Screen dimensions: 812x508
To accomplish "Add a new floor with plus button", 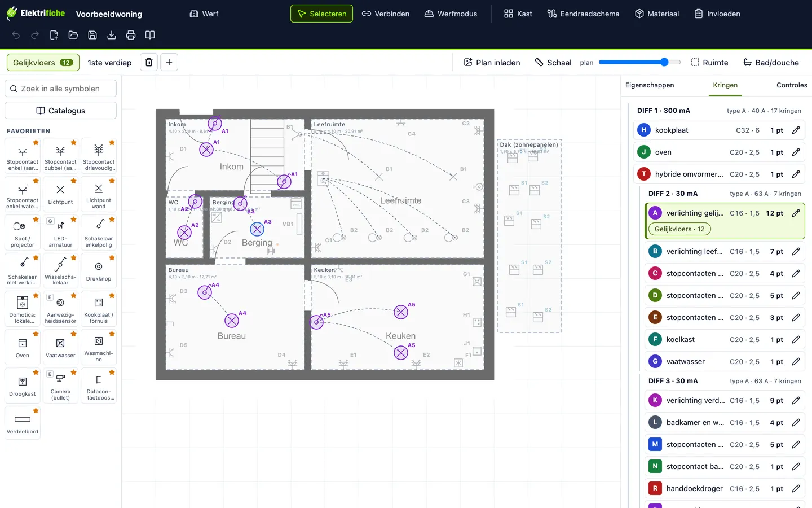I will point(169,62).
